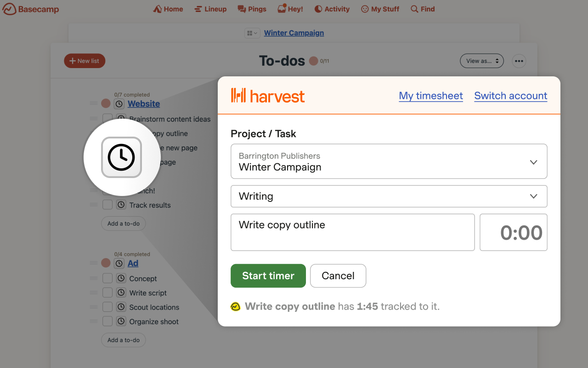588x368 pixels.
Task: Click the clock icon next to Scout locations
Action: point(121,307)
